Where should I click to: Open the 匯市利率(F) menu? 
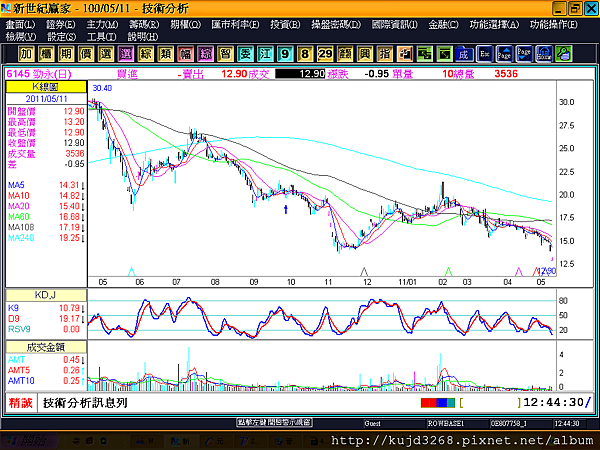tap(235, 25)
